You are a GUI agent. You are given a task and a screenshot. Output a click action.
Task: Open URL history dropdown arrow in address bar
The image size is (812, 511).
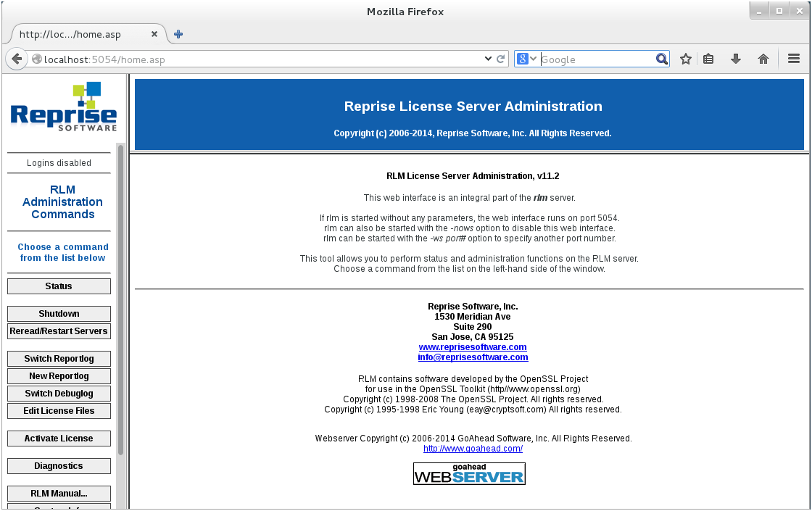pos(488,59)
